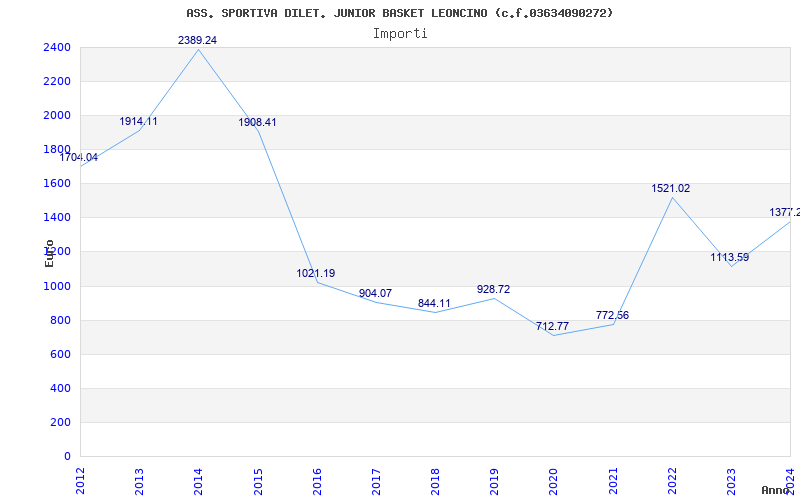Image resolution: width=800 pixels, height=500 pixels.
Task: Click the 1021.19 data label
Action: [316, 273]
